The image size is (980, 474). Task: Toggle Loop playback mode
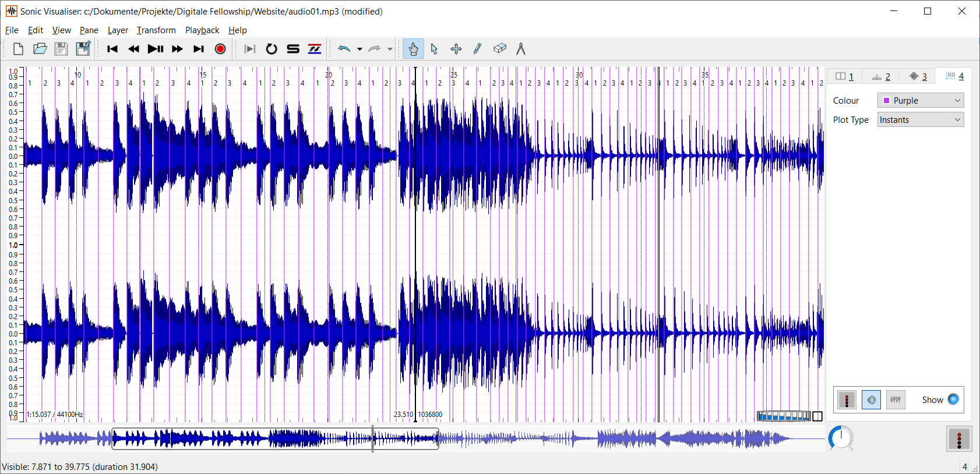point(272,49)
